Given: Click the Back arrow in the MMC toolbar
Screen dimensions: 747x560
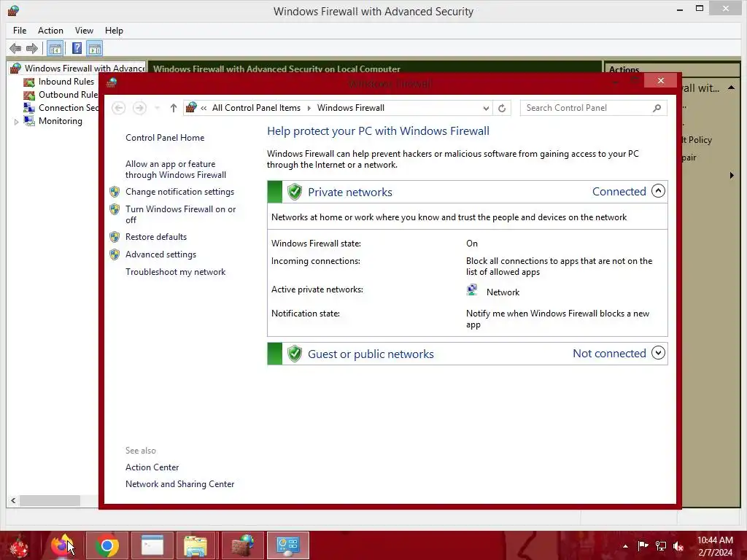Looking at the screenshot, I should pyautogui.click(x=15, y=48).
